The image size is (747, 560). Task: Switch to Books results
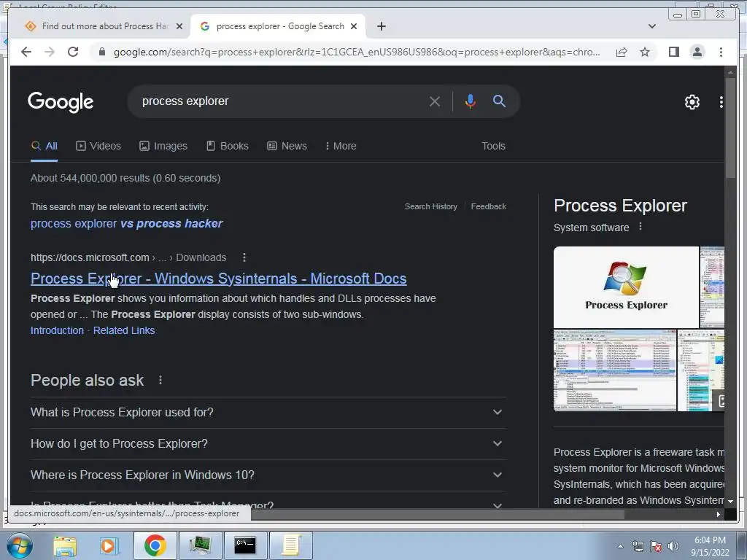[x=228, y=146]
